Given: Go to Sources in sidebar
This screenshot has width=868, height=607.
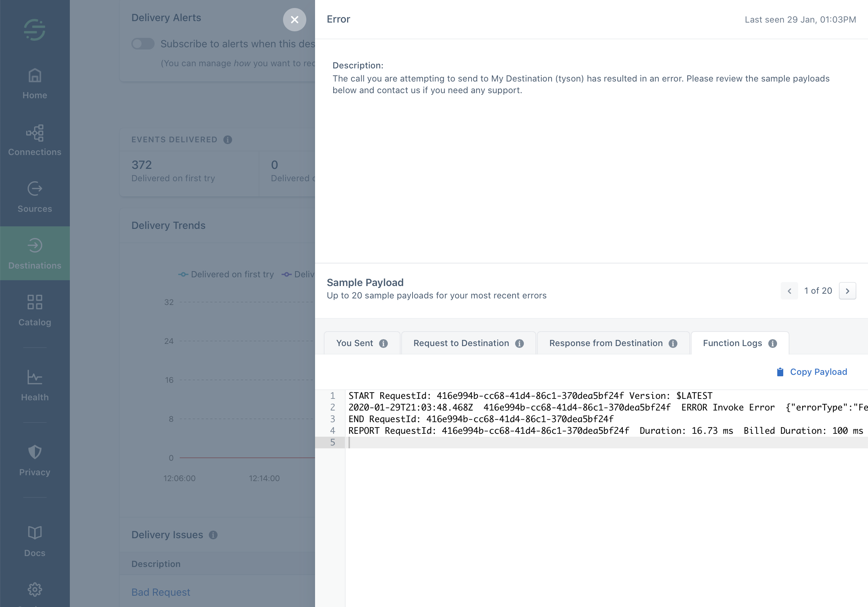Looking at the screenshot, I should [x=35, y=197].
